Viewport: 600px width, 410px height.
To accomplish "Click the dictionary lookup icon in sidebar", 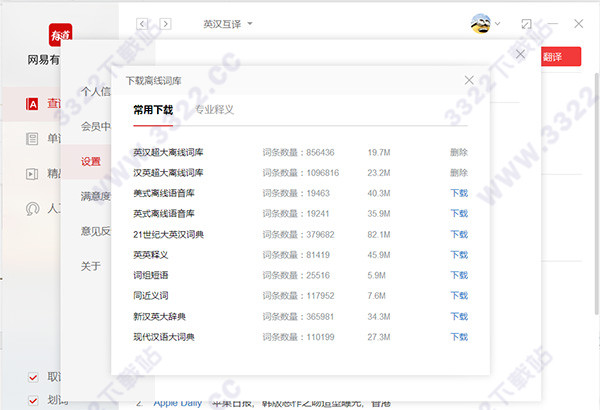I will [x=32, y=104].
